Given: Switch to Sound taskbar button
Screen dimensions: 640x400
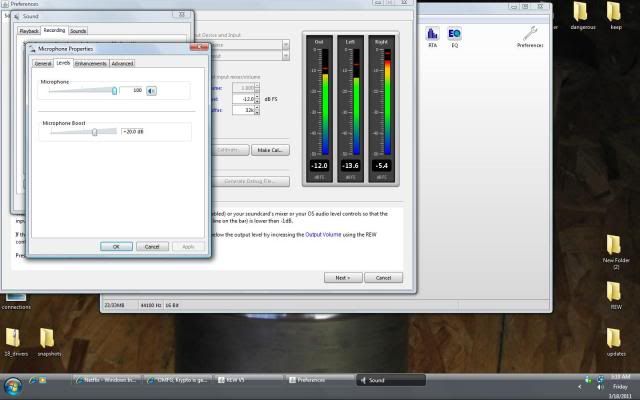Looking at the screenshot, I should [x=391, y=380].
